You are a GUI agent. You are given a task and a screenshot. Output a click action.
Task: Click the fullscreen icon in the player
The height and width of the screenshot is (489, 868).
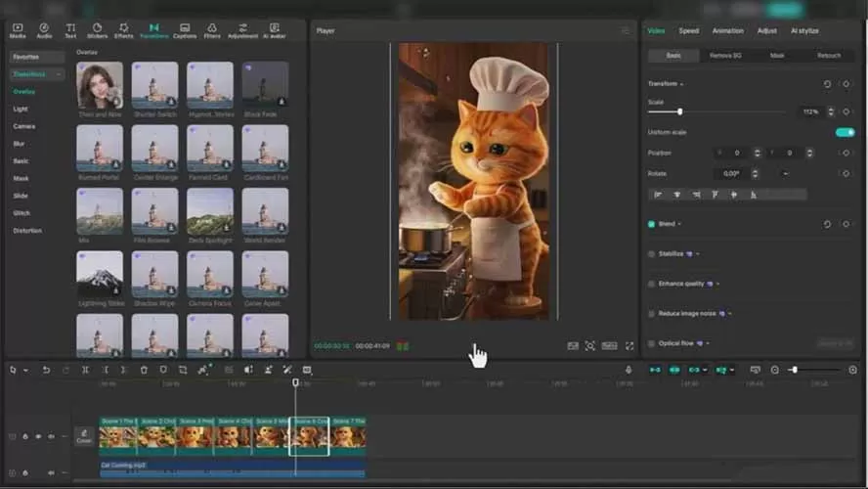pyautogui.click(x=629, y=345)
